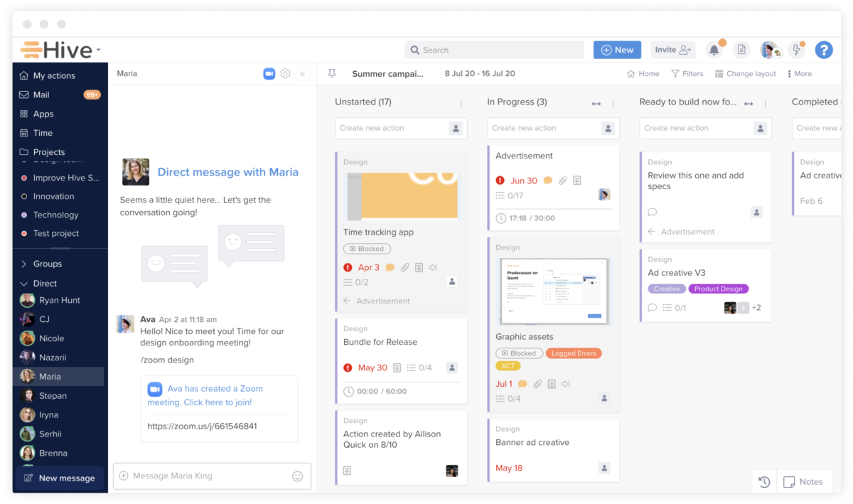Open the Notes tab at bottom right
Image resolution: width=853 pixels, height=504 pixels.
point(804,481)
